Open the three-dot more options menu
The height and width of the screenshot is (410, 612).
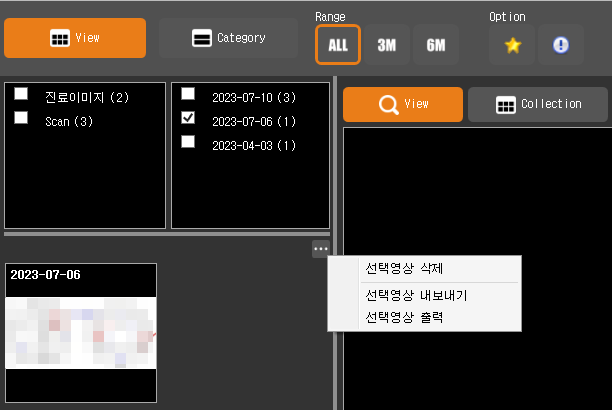pos(320,249)
